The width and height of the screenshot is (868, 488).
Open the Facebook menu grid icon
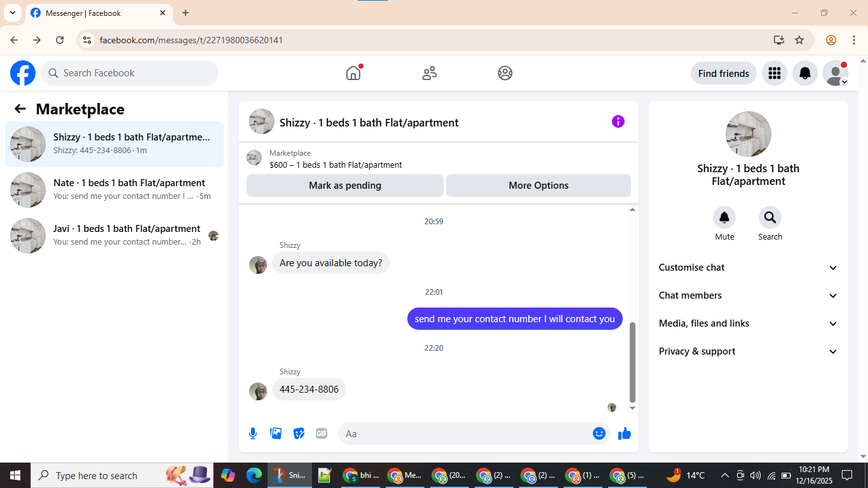pyautogui.click(x=775, y=73)
